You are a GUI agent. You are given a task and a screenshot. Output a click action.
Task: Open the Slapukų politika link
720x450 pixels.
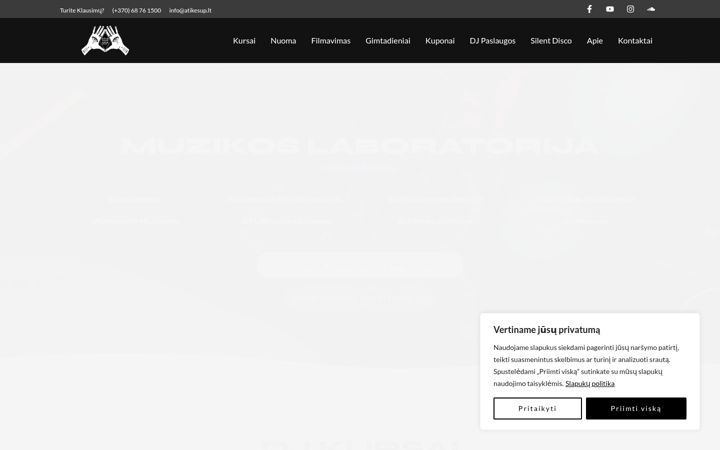pyautogui.click(x=590, y=383)
